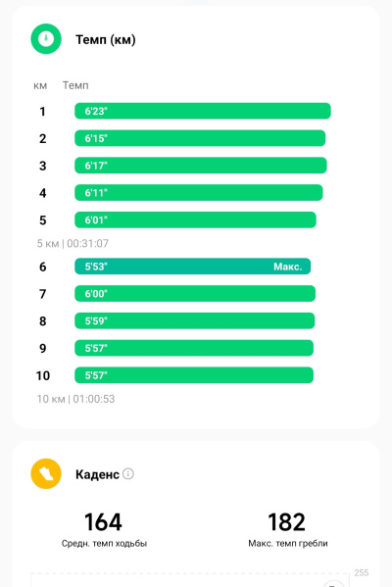The width and height of the screenshot is (392, 587).
Task: Tap the Макс. label on kilometer 6
Action: pos(287,267)
